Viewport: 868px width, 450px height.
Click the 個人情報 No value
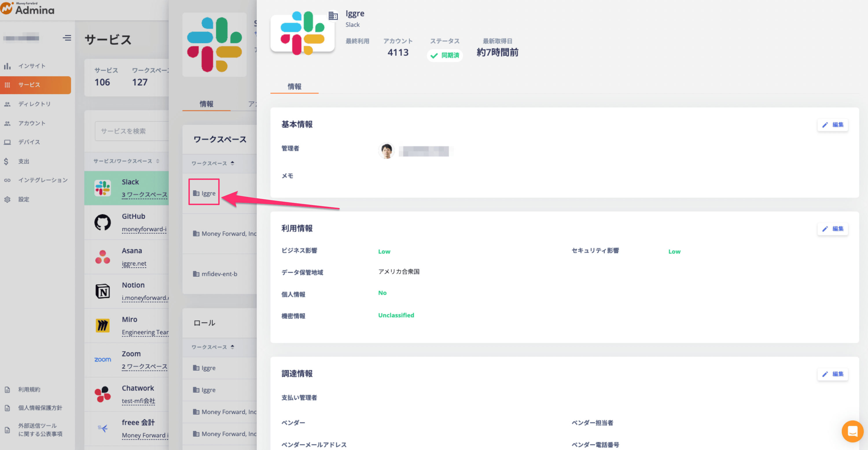point(382,293)
